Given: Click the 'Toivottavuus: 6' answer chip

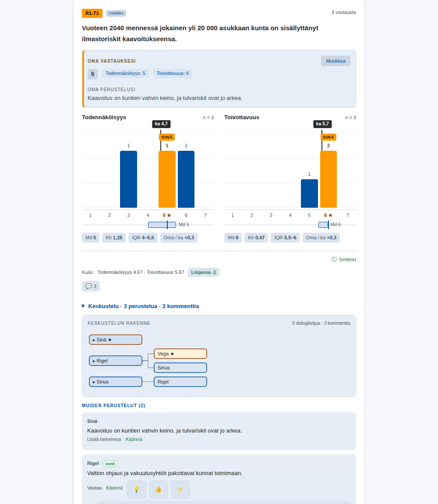Looking at the screenshot, I should click(x=173, y=73).
